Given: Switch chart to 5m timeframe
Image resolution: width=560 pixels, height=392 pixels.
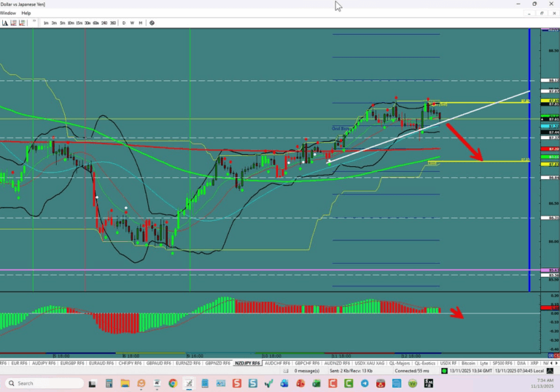Looking at the screenshot, I should click(x=63, y=23).
